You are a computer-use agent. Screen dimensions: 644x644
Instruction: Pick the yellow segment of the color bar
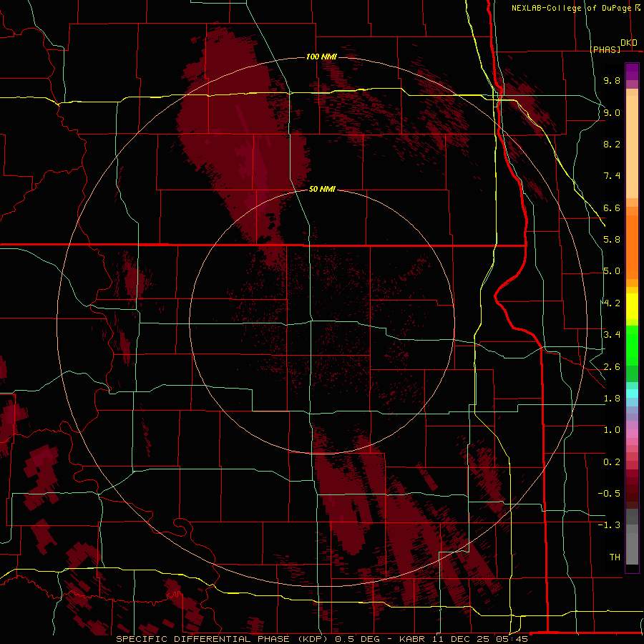click(632, 306)
